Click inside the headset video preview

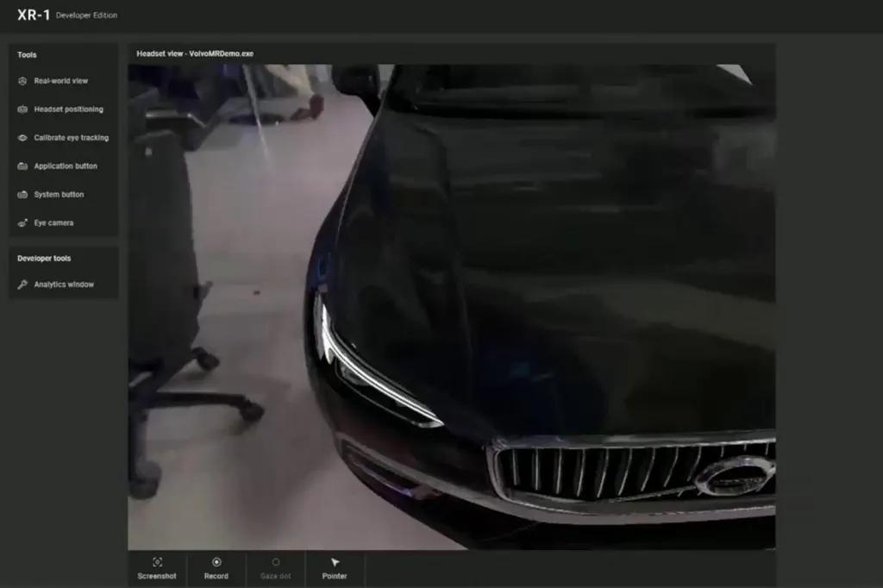pyautogui.click(x=452, y=307)
